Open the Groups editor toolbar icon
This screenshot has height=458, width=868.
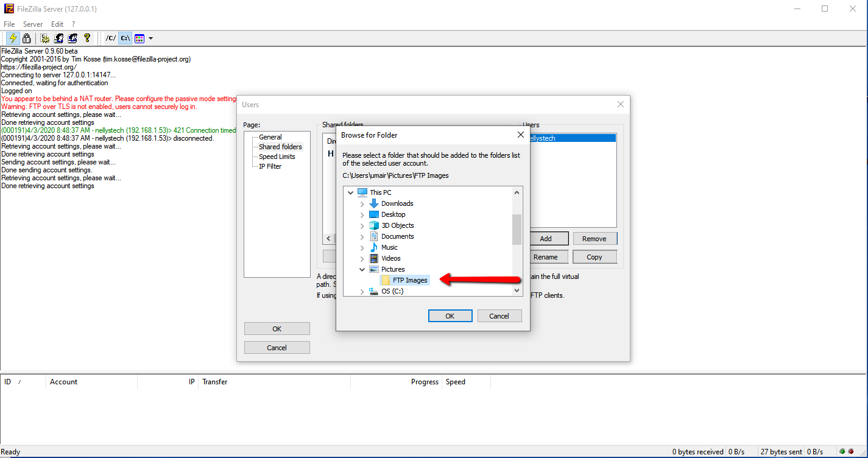click(x=73, y=38)
